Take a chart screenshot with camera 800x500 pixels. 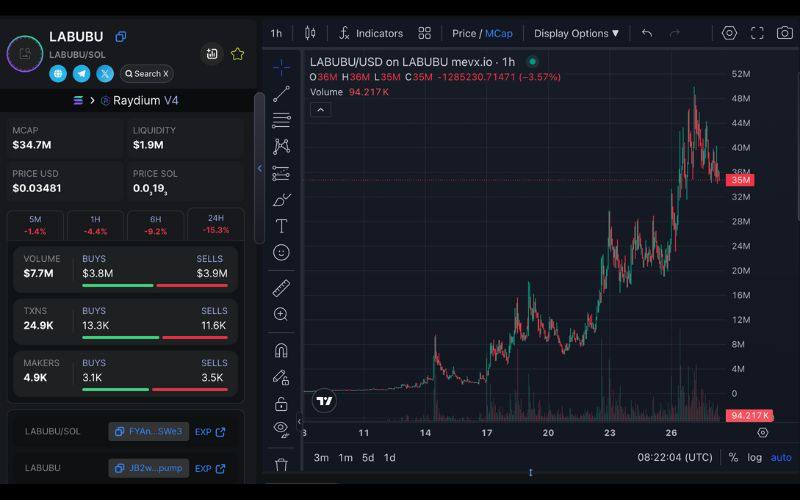[x=784, y=34]
